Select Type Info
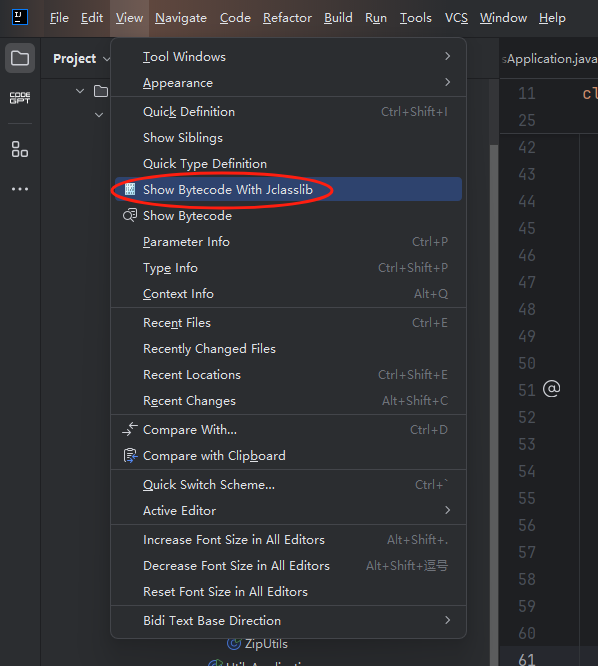Image resolution: width=598 pixels, height=666 pixels. coord(288,268)
